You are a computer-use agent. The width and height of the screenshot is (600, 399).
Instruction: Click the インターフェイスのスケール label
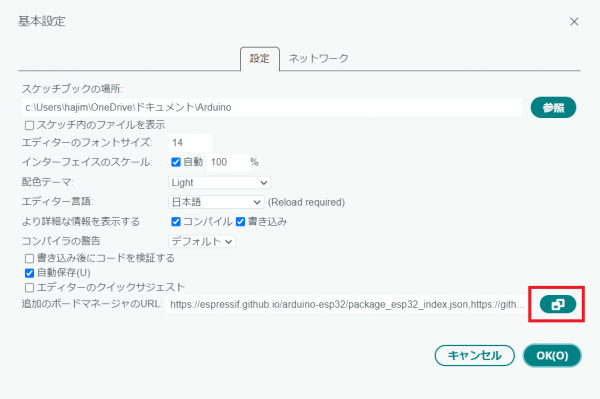87,162
